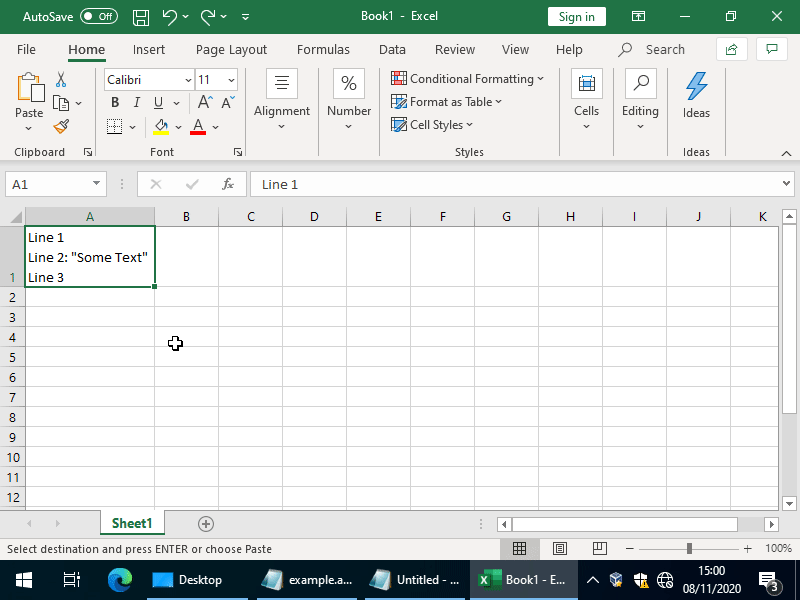Click the Select All corner triangle
The height and width of the screenshot is (600, 800).
[x=16, y=217]
